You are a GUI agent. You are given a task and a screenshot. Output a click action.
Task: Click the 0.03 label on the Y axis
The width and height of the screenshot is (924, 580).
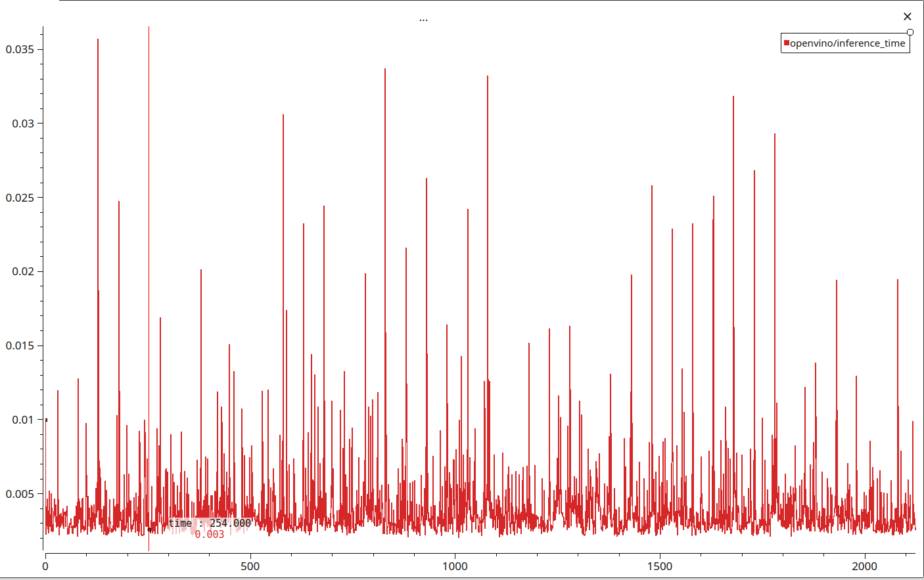[23, 123]
